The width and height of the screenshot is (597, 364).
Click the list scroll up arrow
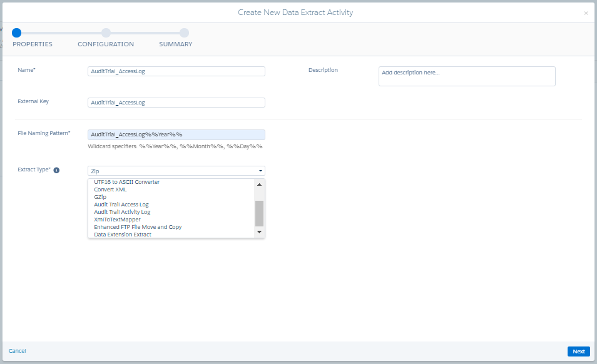(259, 185)
